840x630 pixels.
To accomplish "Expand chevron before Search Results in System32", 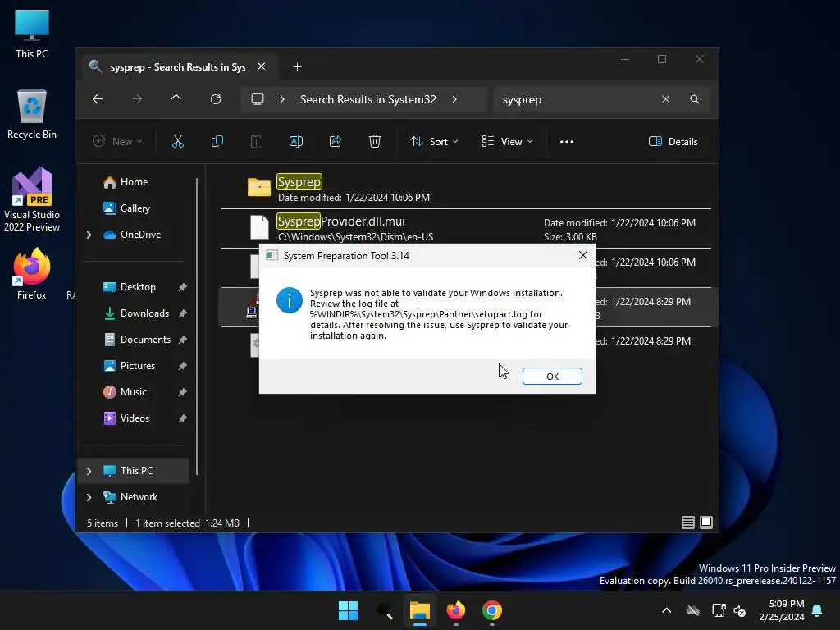I will click(282, 99).
